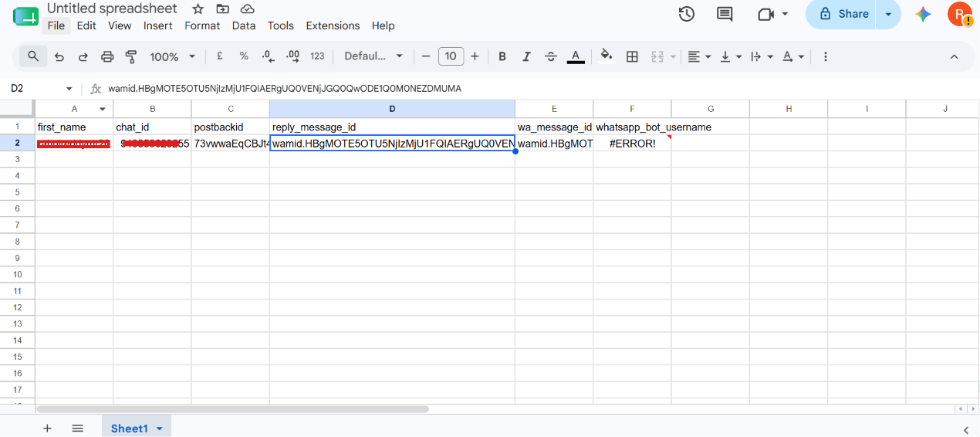
Task: Open column A filter dropdown arrow
Action: [103, 109]
